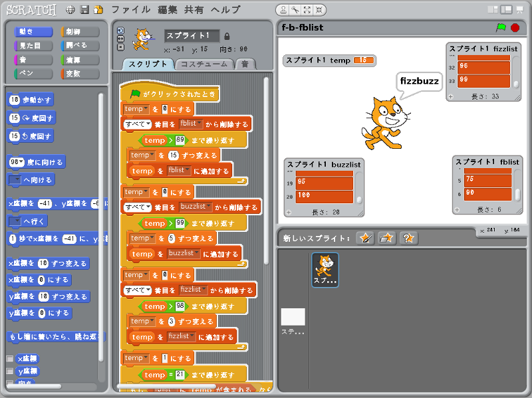Switch to small stage view

493,10
